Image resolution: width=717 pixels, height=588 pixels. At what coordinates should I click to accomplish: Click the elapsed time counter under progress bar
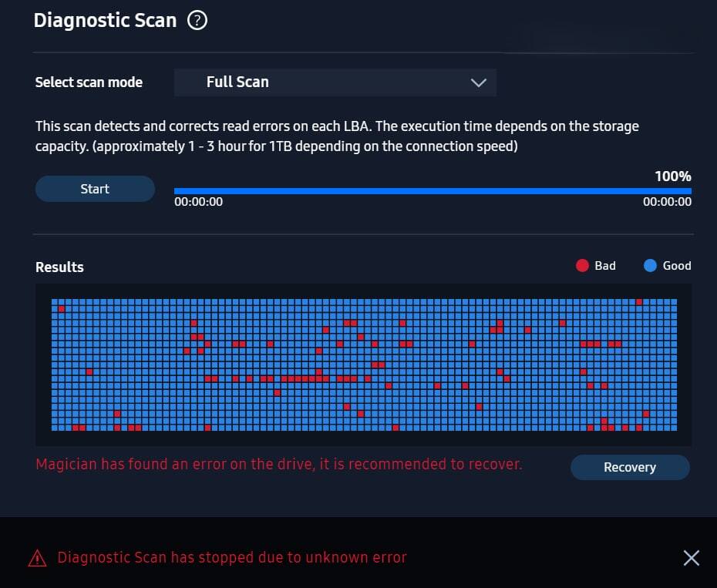pos(198,202)
